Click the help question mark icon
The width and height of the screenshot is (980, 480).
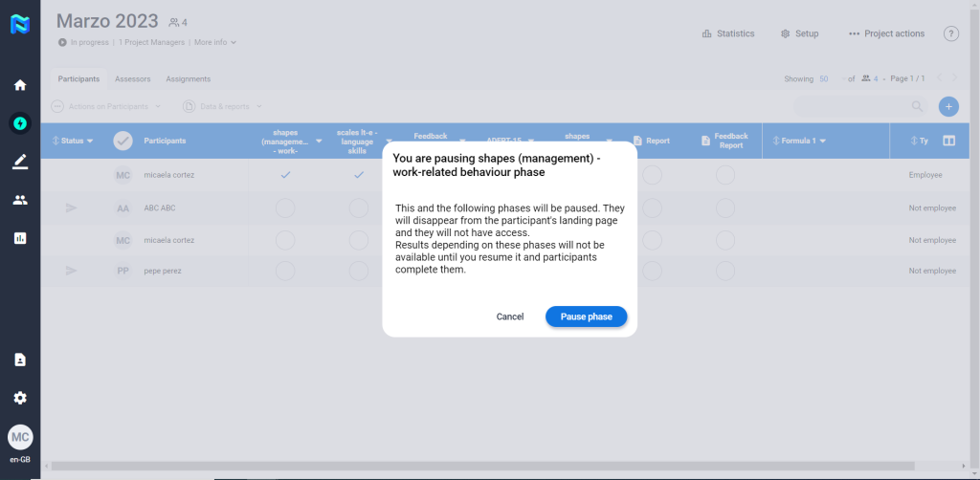click(x=950, y=33)
